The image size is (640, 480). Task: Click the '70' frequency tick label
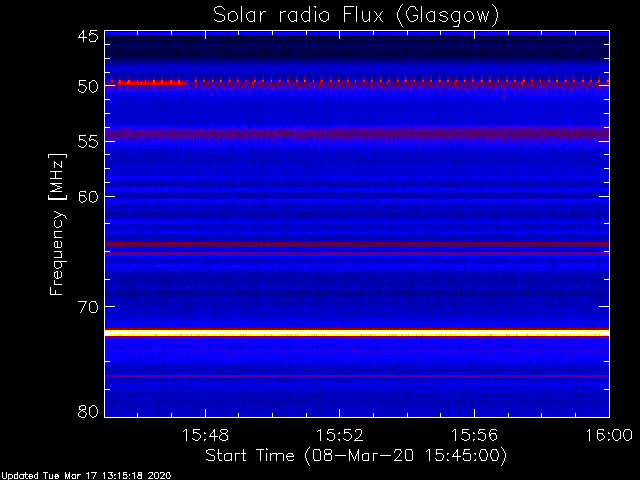[88, 307]
